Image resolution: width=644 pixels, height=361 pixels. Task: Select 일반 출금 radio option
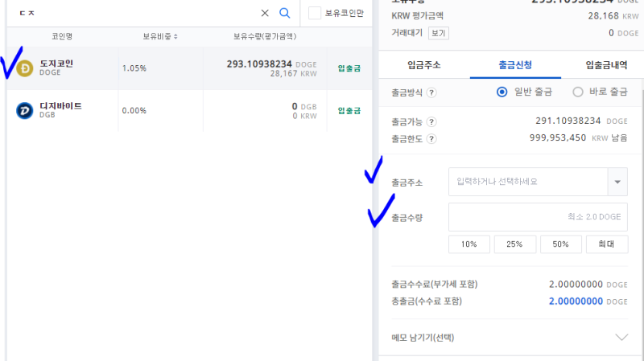point(502,92)
